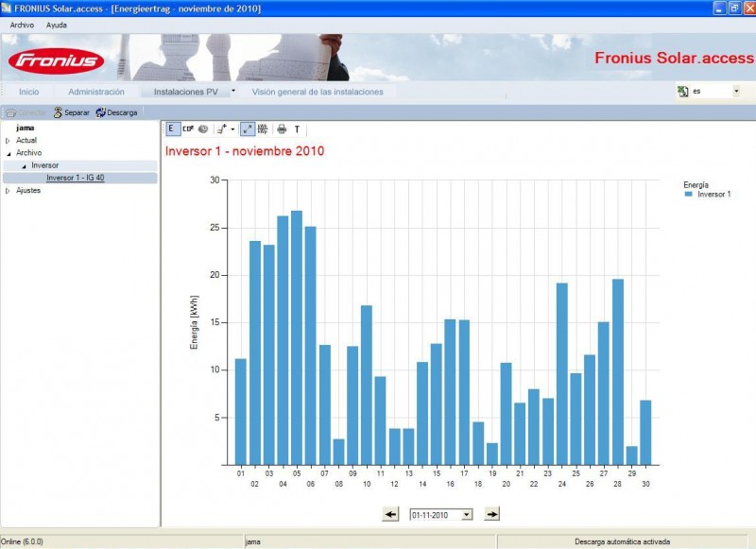Screen dimensions: 756x549
Task: Select the Actual tree item label
Action: 26,140
